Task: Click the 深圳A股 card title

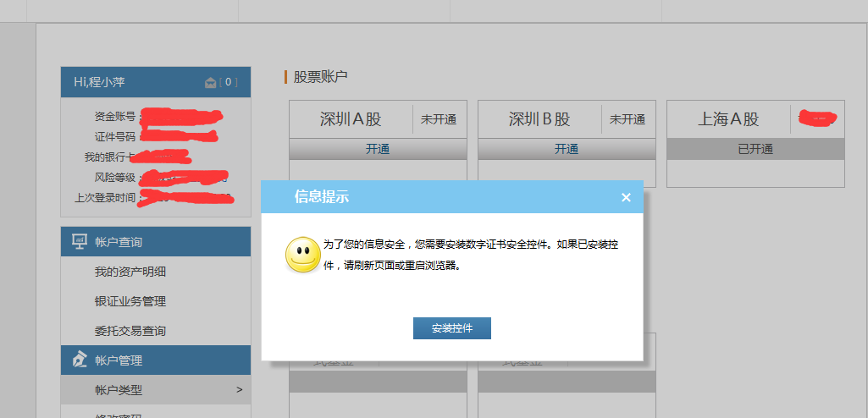Action: (351, 119)
